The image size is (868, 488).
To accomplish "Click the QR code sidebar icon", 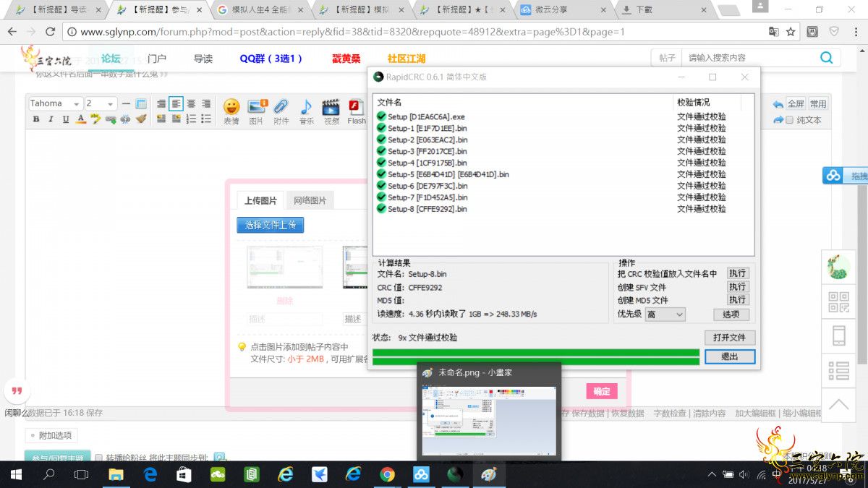I will pos(838,301).
